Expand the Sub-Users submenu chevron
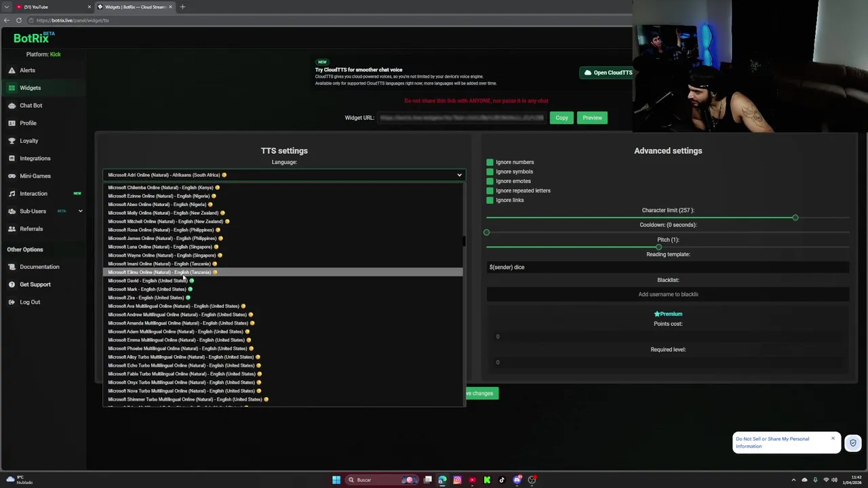868x488 pixels. (80, 211)
